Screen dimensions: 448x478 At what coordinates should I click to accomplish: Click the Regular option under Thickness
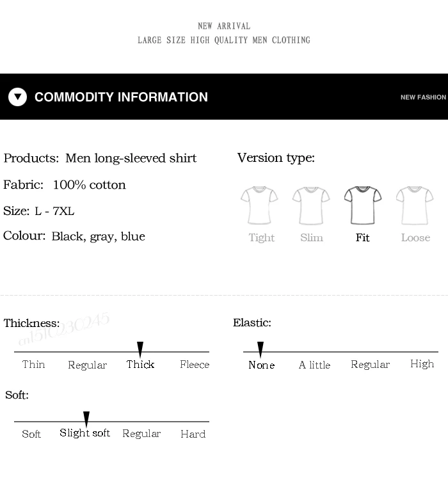(87, 365)
